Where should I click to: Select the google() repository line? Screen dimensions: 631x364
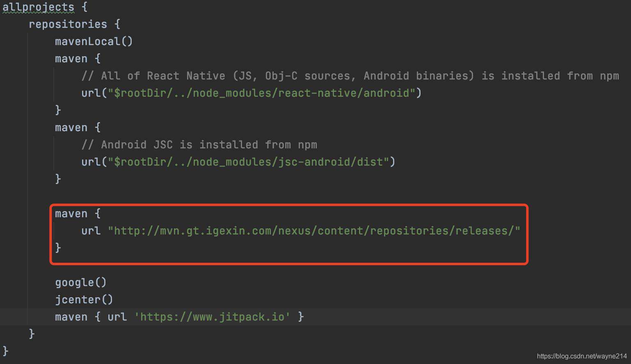click(81, 282)
